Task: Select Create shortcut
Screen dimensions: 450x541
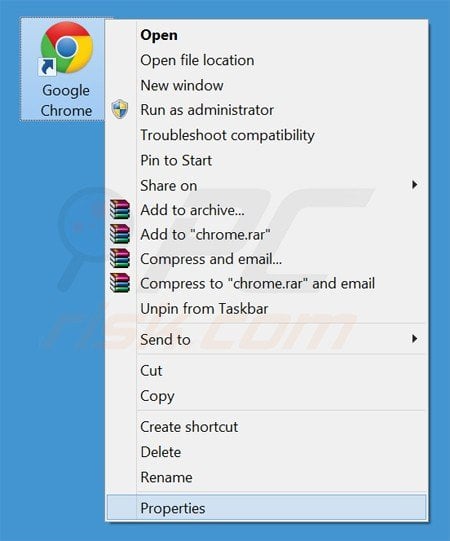Action: pyautogui.click(x=266, y=427)
